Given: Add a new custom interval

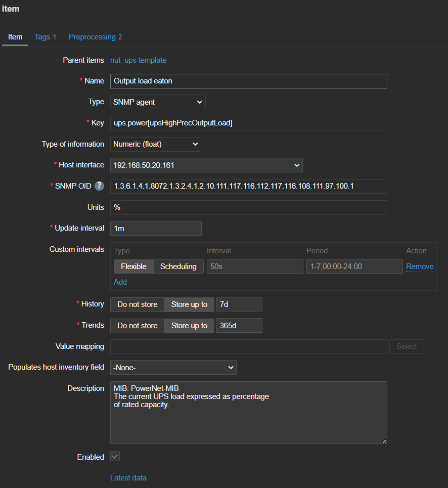Looking at the screenshot, I should tap(120, 282).
